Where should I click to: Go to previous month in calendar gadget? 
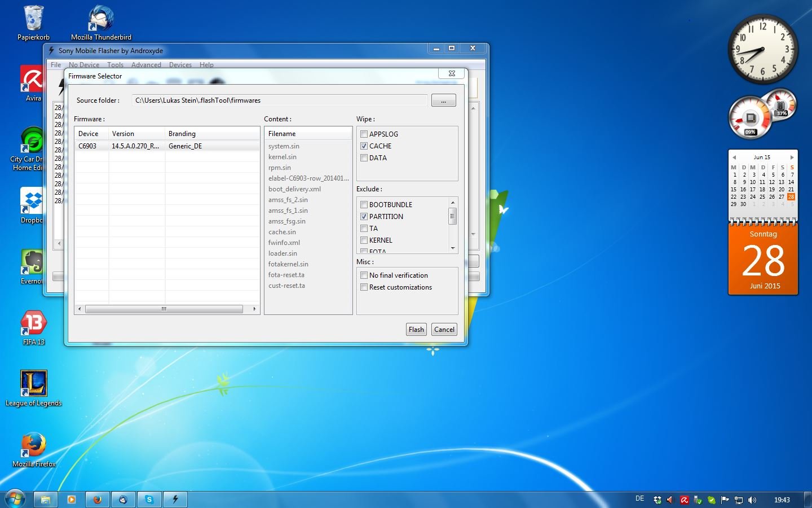click(734, 157)
